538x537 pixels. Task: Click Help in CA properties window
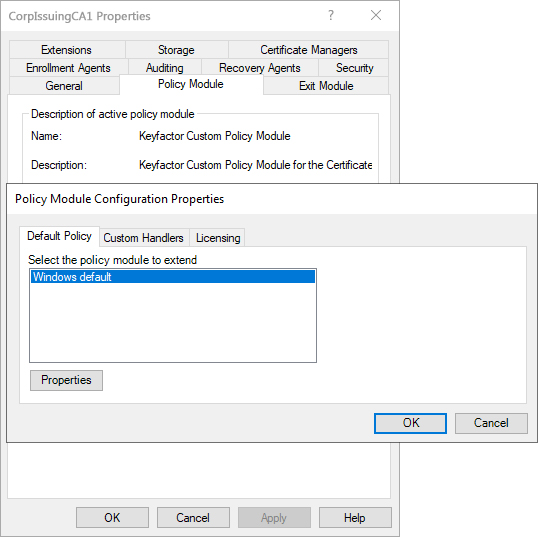point(355,517)
